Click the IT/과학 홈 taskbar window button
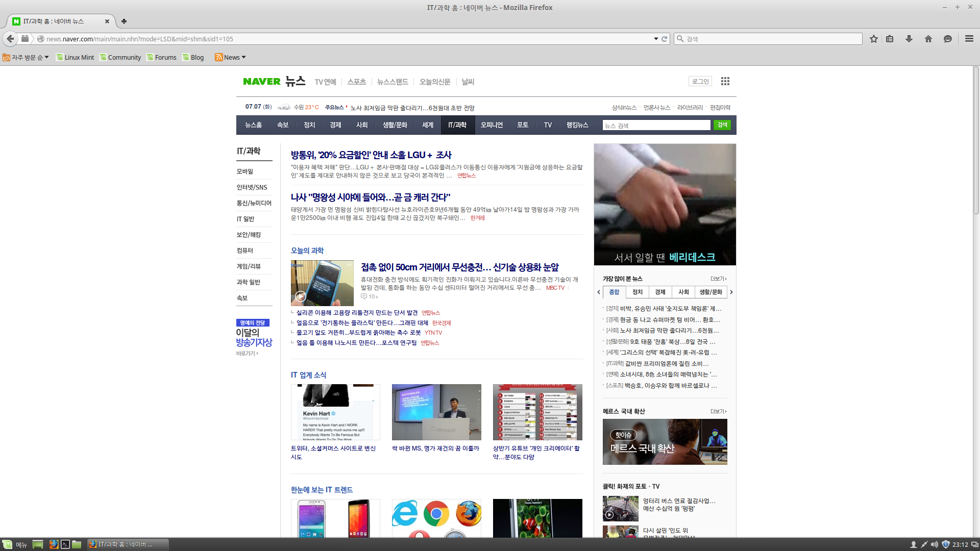Screen dimensions: 980x551 tap(128, 544)
